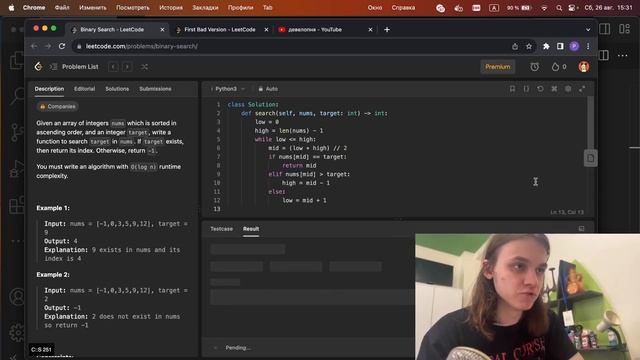This screenshot has height=360, width=640.
Task: Open the Apple menu
Action: [11, 8]
